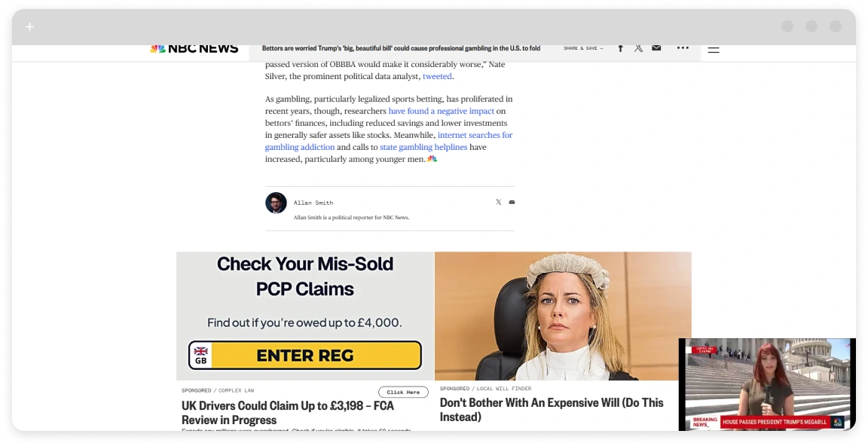This screenshot has width=868, height=446.
Task: Open the 'tweeted' link
Action: click(437, 76)
